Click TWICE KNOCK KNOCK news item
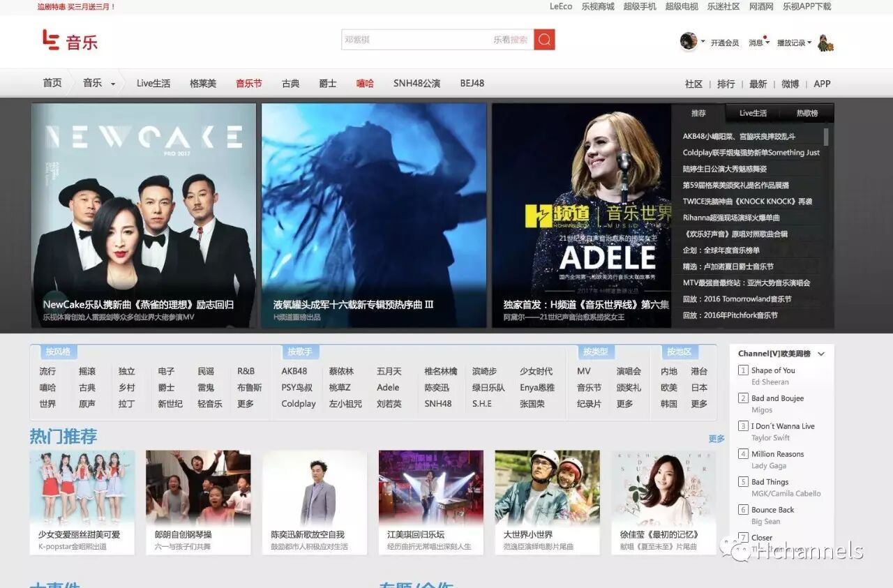 pos(747,202)
